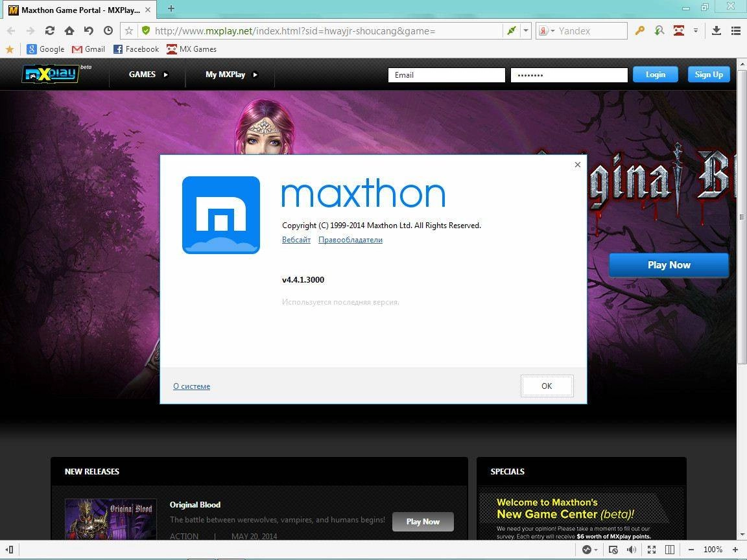The height and width of the screenshot is (560, 747).
Task: Open the MX Games toolbar icon
Action: 679,31
